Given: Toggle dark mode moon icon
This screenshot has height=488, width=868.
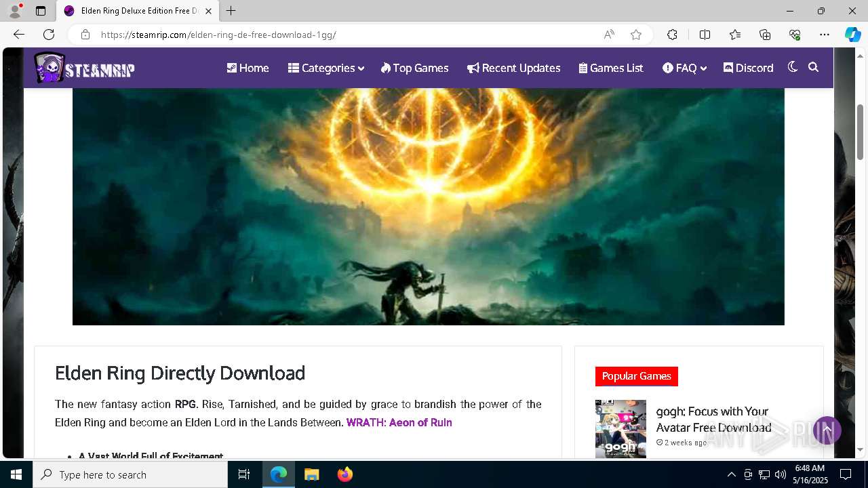Looking at the screenshot, I should pos(792,67).
